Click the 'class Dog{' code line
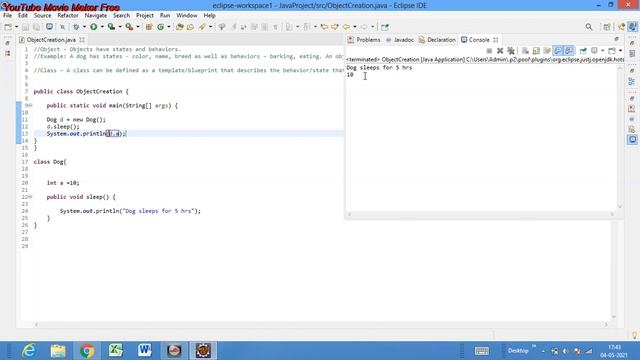The height and width of the screenshot is (360, 640). [x=50, y=162]
